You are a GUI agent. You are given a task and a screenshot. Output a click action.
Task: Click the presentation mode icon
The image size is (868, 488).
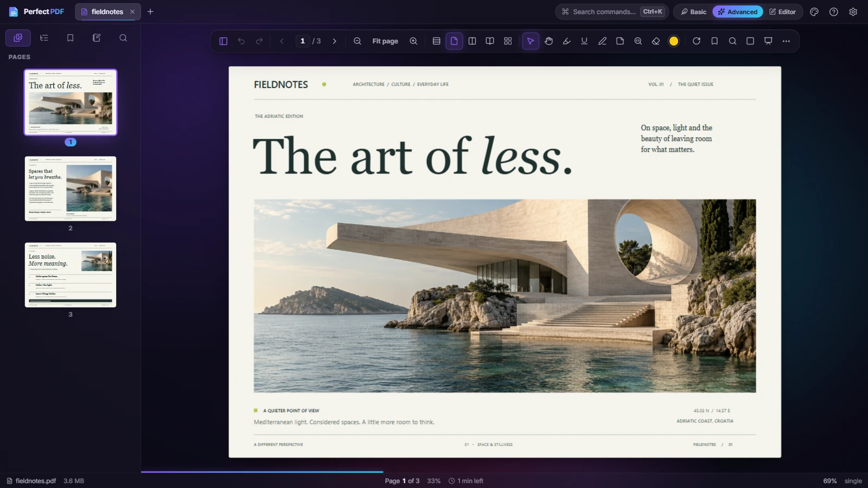pos(768,41)
